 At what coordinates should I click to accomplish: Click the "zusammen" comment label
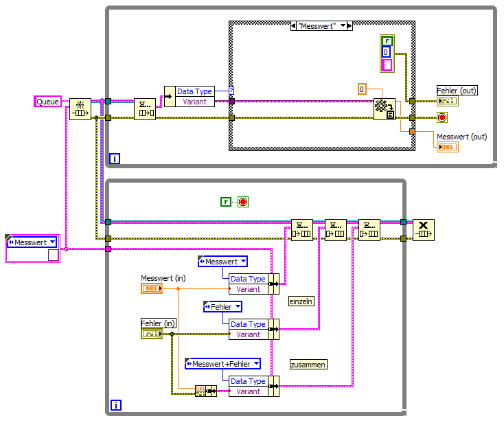(x=308, y=365)
